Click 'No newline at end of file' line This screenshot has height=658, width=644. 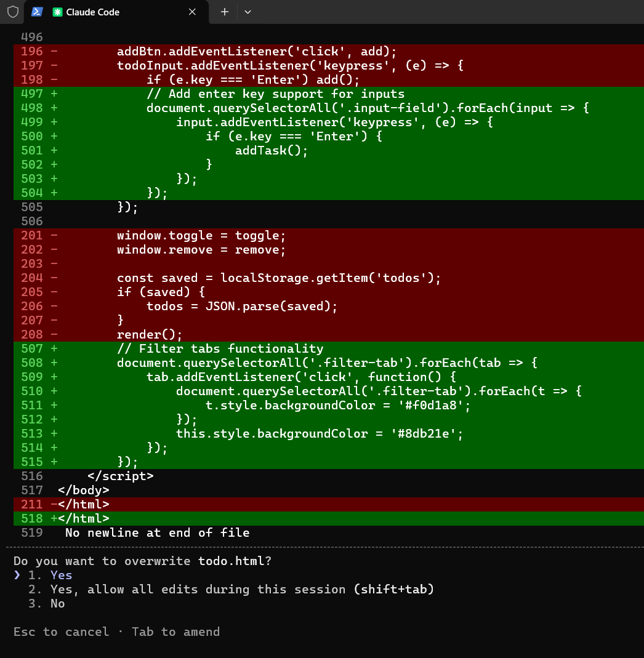(x=158, y=532)
